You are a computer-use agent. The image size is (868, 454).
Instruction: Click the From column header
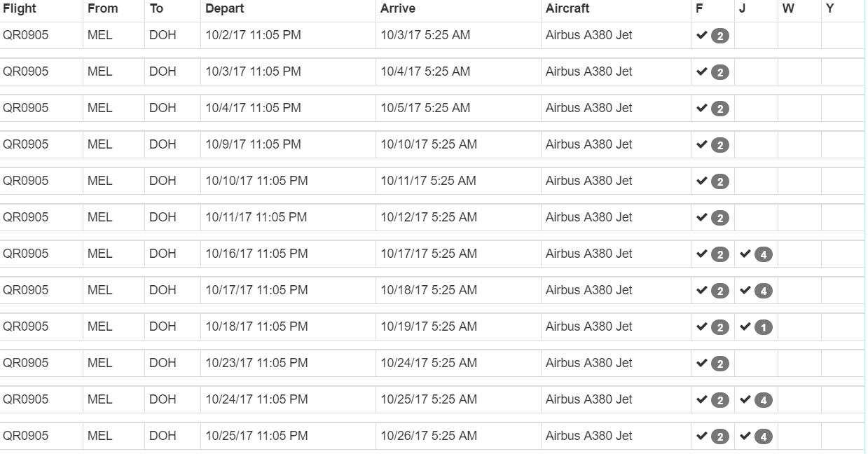(x=103, y=8)
